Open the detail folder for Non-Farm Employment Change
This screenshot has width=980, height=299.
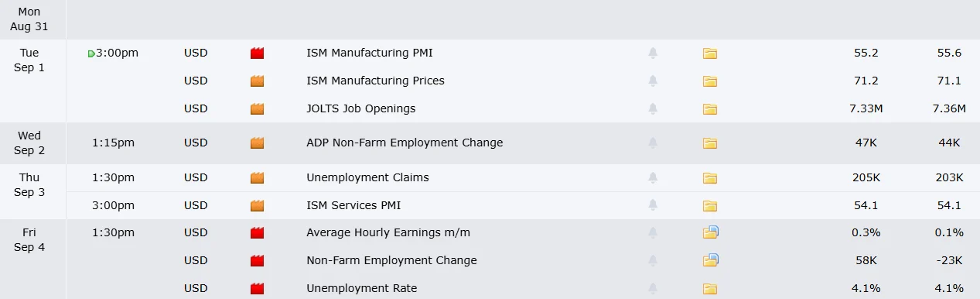point(711,260)
